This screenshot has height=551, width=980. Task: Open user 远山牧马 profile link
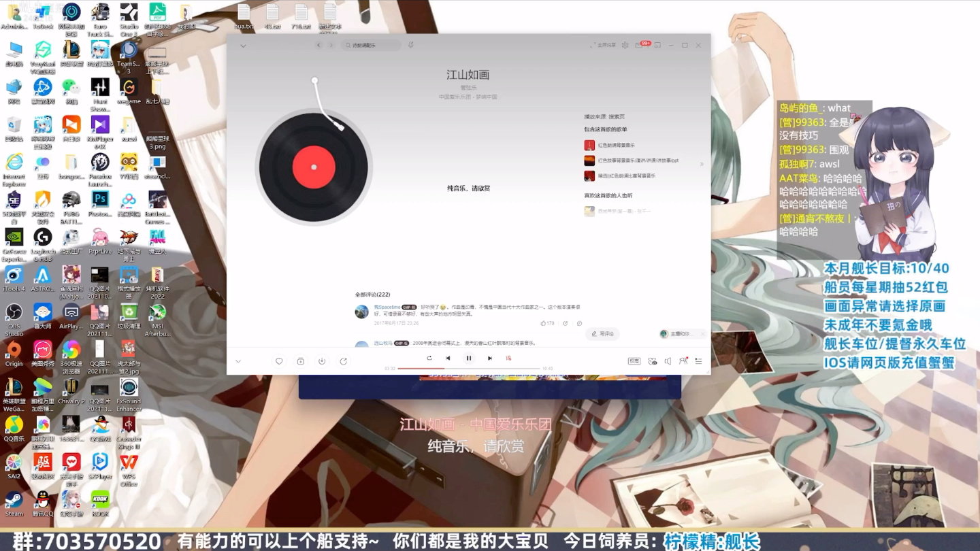(383, 343)
